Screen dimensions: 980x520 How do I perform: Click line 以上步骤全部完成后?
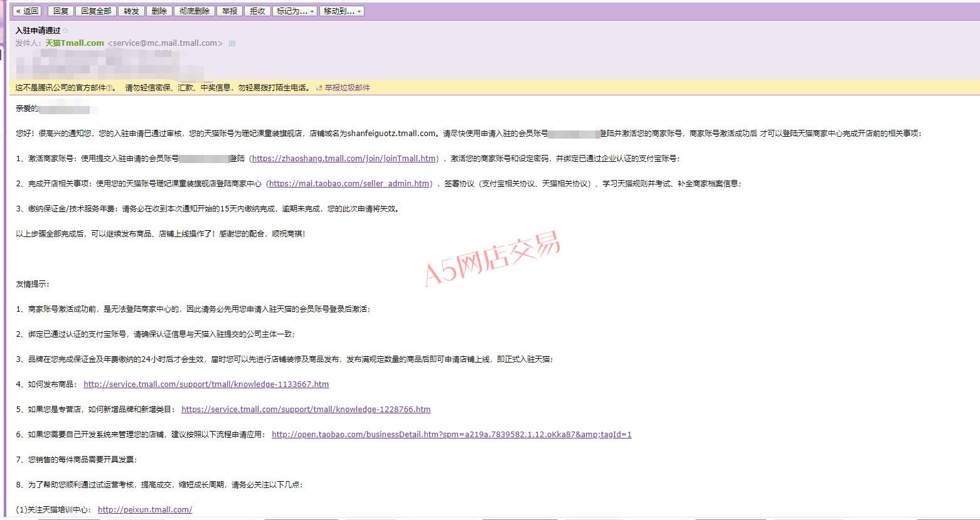coord(161,234)
